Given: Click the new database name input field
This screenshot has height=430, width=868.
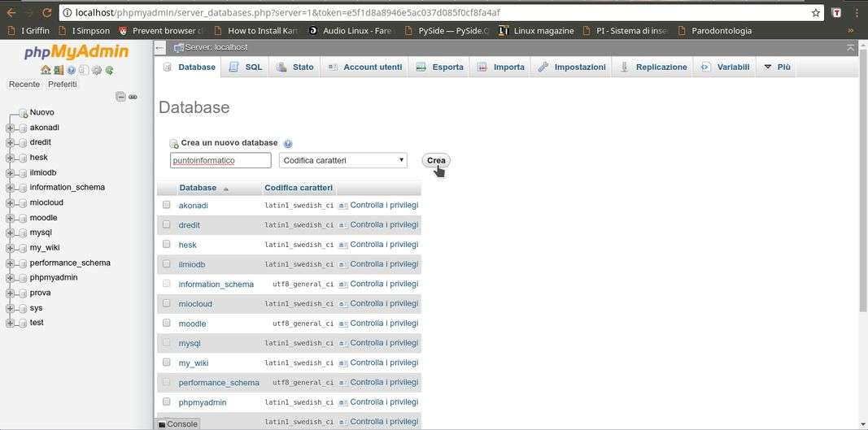Looking at the screenshot, I should 220,160.
